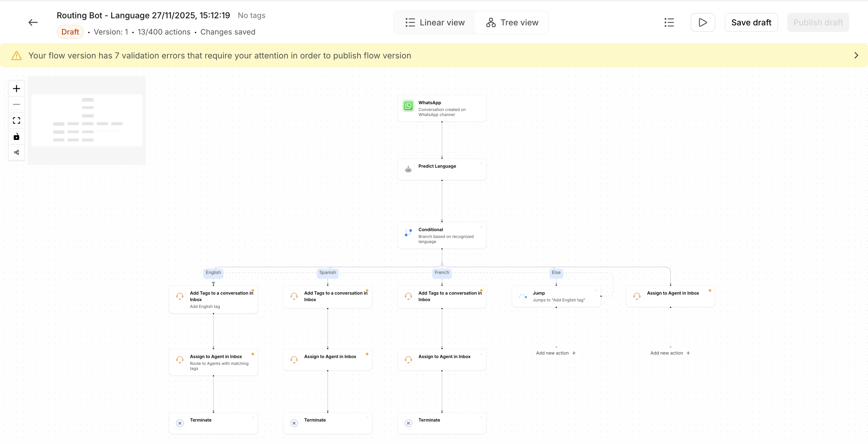Click the zoom out minus button
The width and height of the screenshot is (868, 444).
pos(16,105)
